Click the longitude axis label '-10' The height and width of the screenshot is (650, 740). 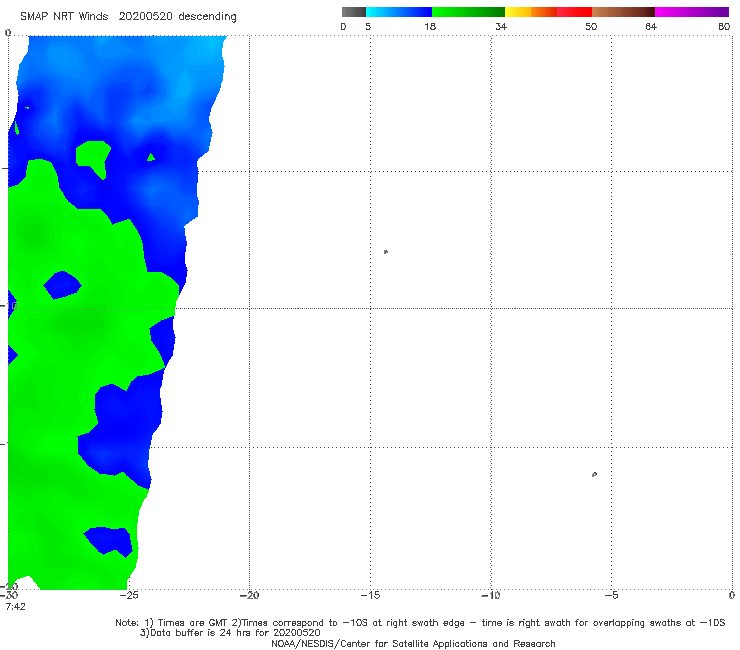tap(490, 595)
